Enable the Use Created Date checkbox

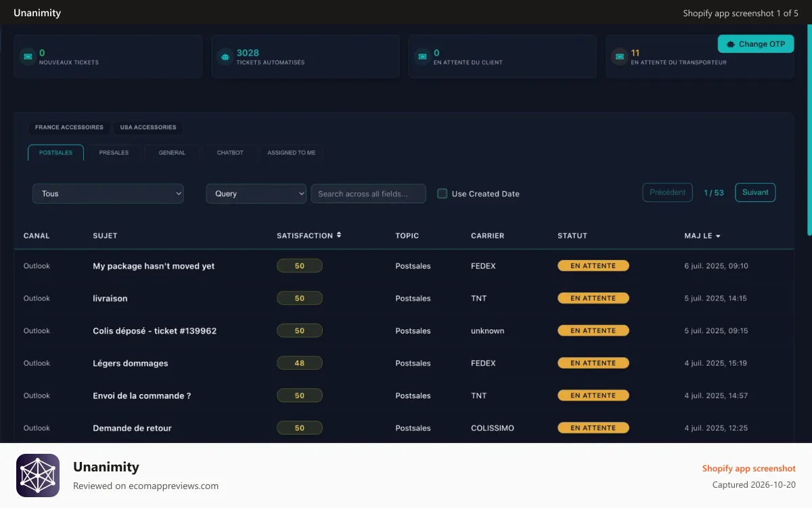443,194
